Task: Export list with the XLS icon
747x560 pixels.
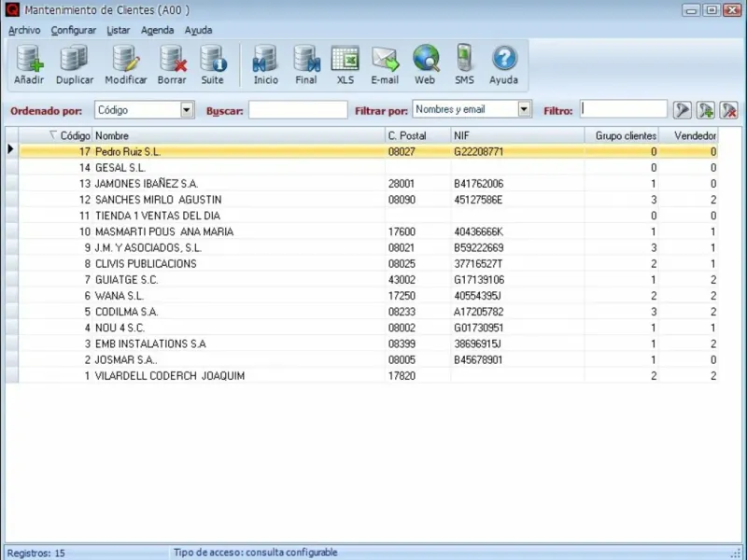Action: click(x=345, y=64)
